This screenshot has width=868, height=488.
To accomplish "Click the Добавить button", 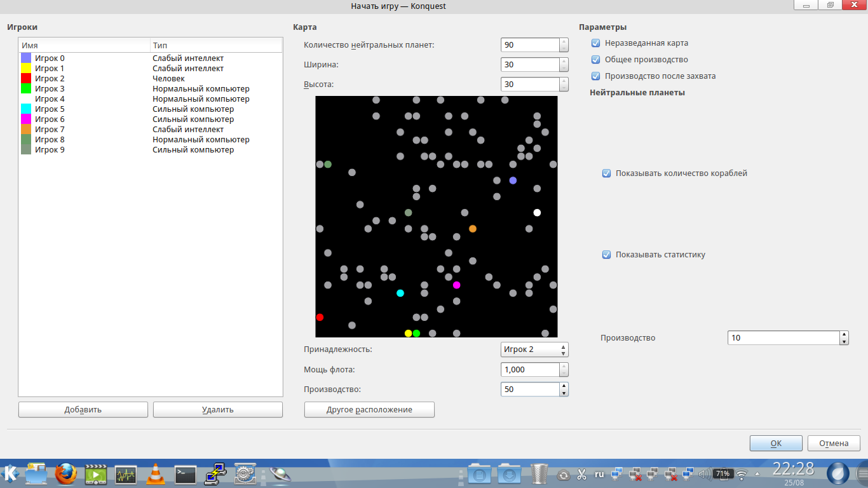I will click(x=83, y=409).
